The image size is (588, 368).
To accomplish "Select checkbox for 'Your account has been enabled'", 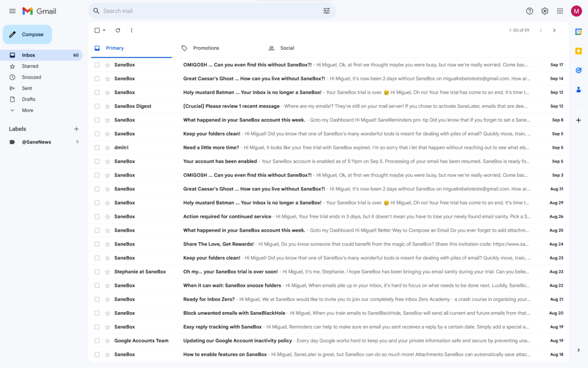I will [97, 161].
